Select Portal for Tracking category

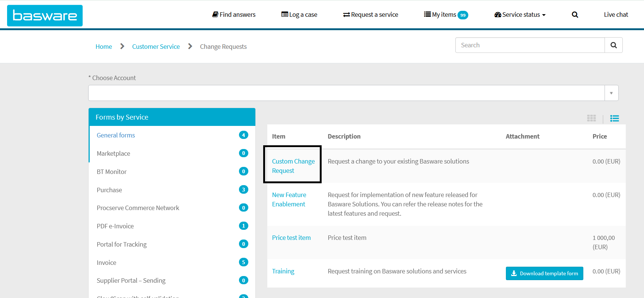122,244
